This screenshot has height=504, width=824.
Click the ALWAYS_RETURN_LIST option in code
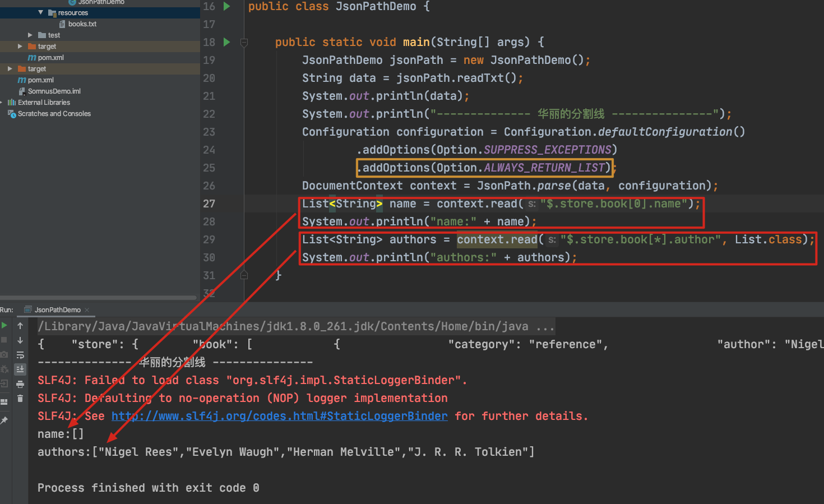coord(544,168)
